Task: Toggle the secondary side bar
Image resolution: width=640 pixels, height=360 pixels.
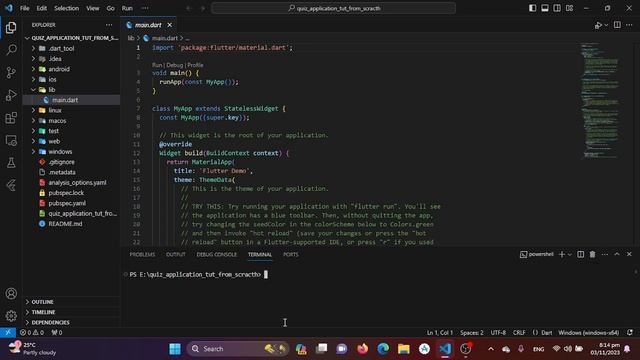Action: [557, 8]
